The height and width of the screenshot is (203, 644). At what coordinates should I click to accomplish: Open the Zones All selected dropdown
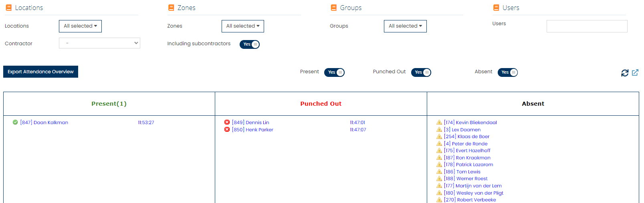click(x=243, y=26)
